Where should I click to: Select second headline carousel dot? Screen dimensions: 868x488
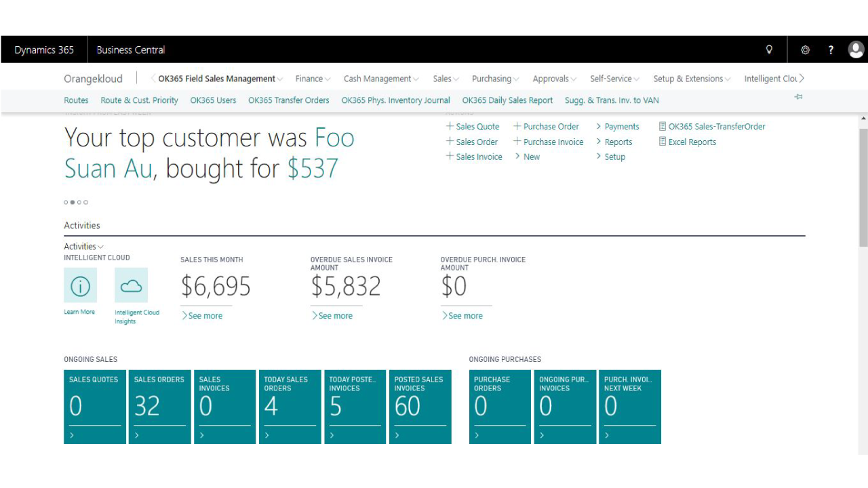73,202
